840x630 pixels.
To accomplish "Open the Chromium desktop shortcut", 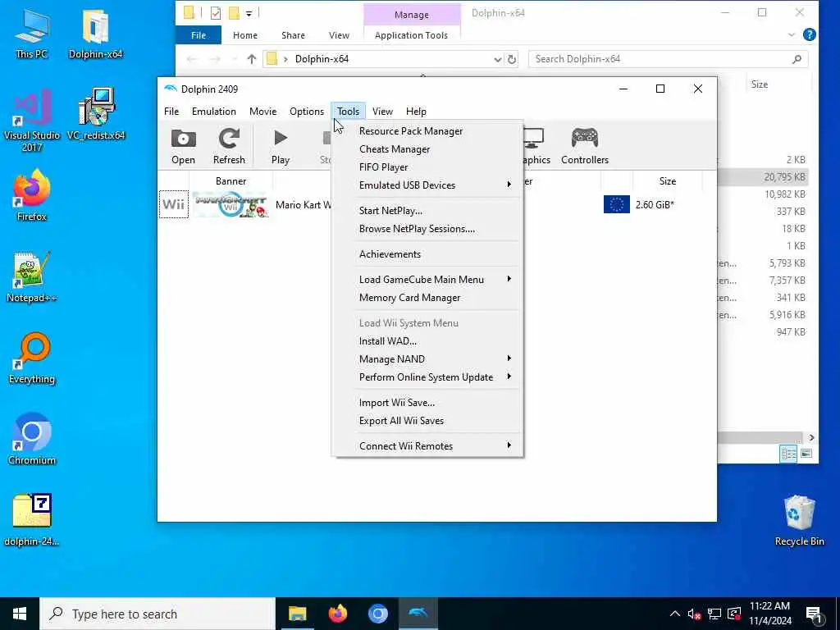I will click(x=32, y=439).
